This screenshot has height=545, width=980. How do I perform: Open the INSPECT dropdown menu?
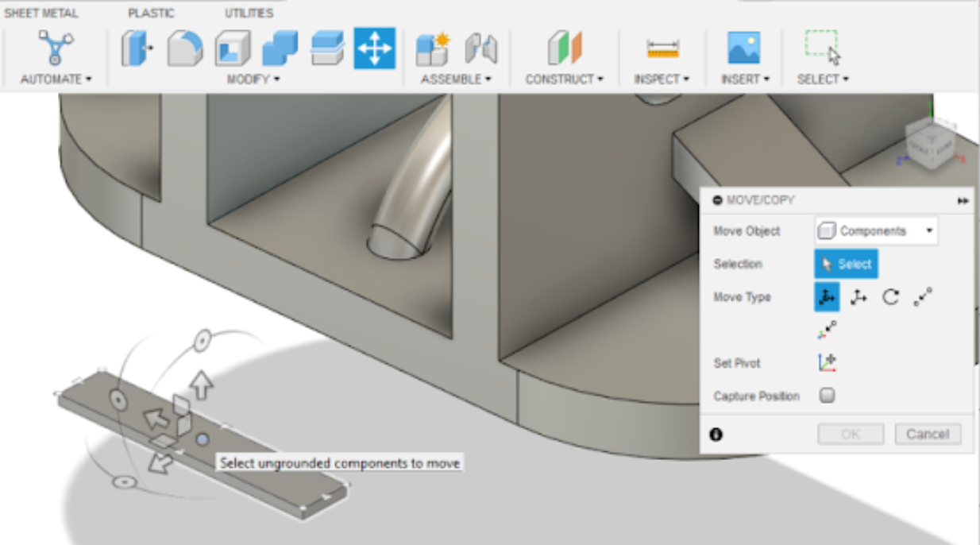tap(662, 79)
